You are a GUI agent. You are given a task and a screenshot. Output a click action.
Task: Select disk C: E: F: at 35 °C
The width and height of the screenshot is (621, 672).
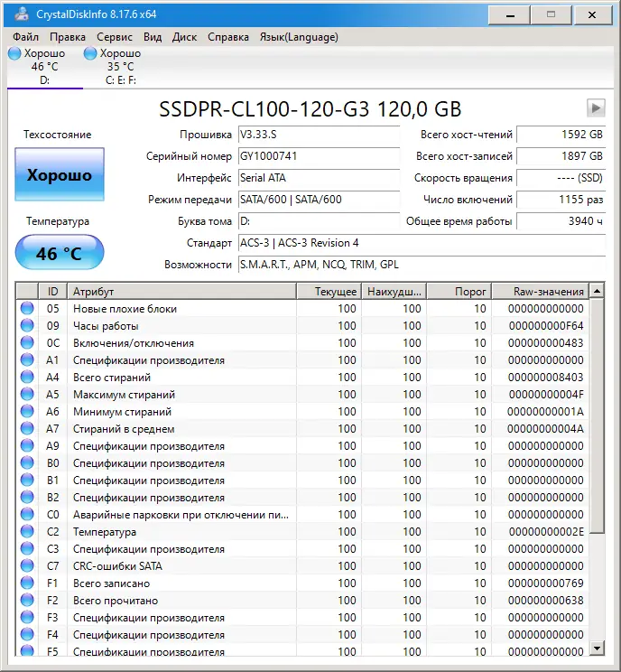[x=120, y=67]
